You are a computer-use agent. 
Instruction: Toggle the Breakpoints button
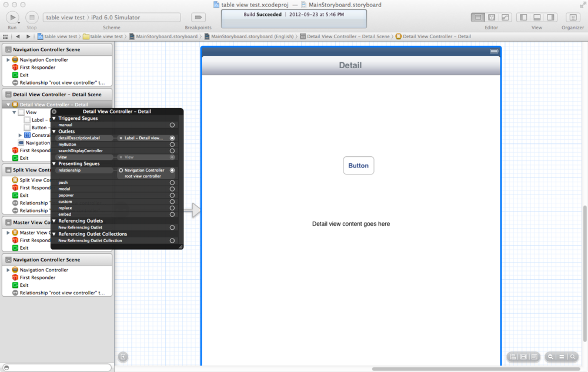pos(198,18)
